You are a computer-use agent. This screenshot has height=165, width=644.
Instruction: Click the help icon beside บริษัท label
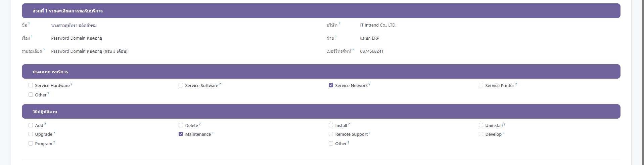point(339,24)
